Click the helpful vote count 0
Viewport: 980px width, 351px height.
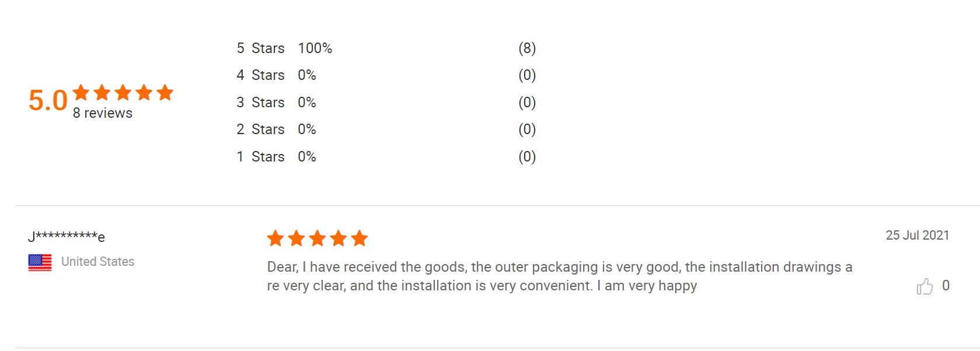pyautogui.click(x=946, y=286)
